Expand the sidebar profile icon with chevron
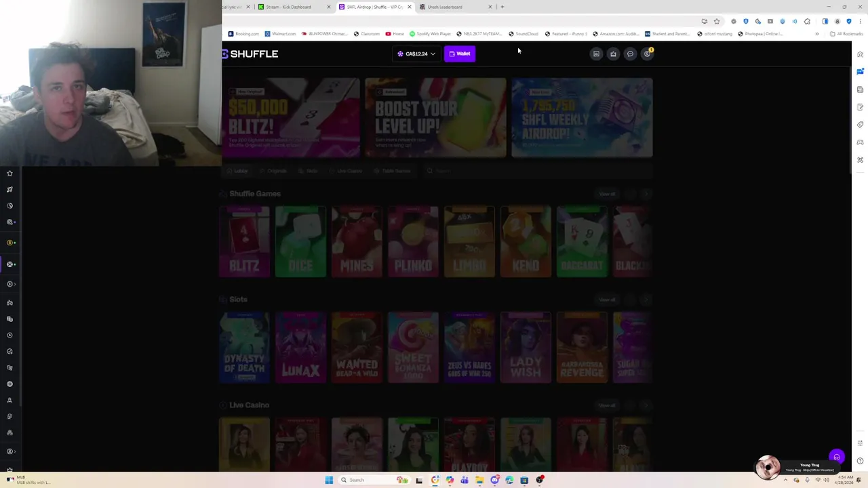 [10, 451]
